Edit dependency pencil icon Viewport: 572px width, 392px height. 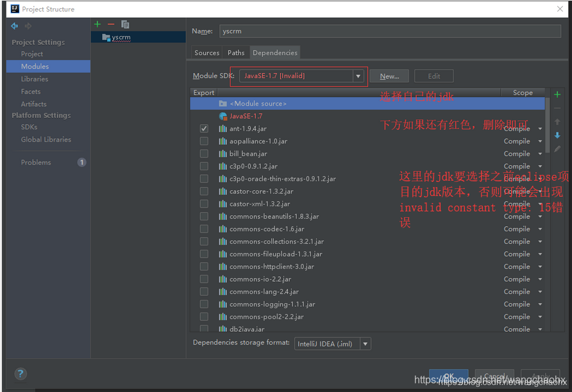(x=557, y=149)
